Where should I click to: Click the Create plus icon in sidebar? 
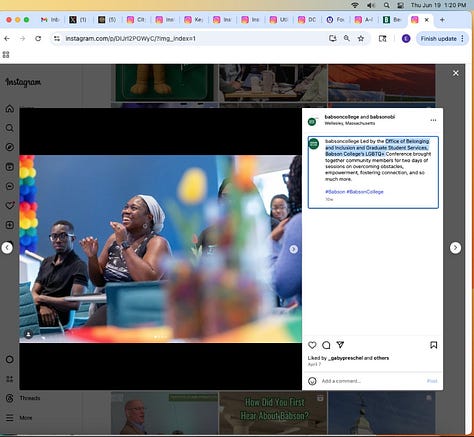[10, 225]
